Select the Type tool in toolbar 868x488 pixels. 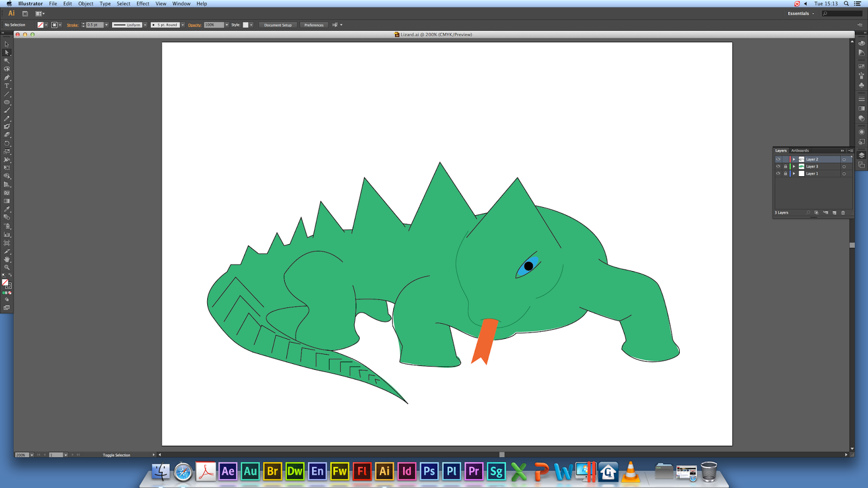[7, 86]
